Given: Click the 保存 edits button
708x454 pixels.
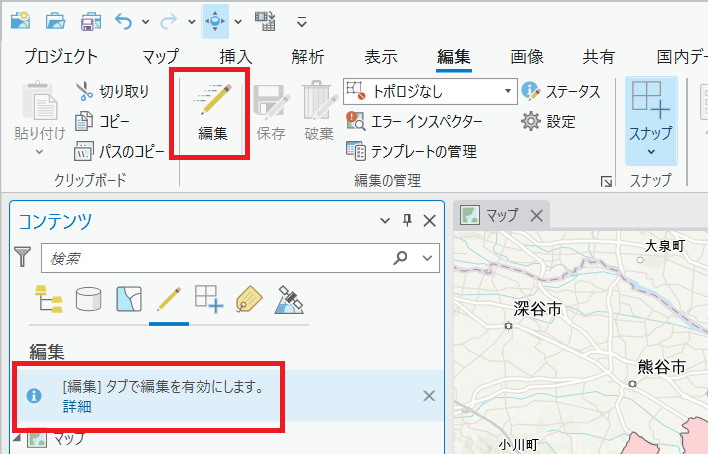Looking at the screenshot, I should (x=271, y=112).
